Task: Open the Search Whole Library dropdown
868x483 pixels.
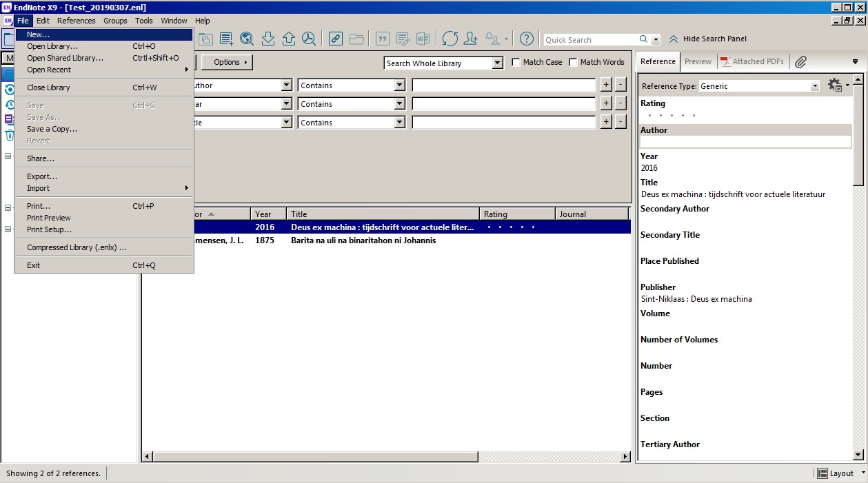Action: (x=498, y=63)
